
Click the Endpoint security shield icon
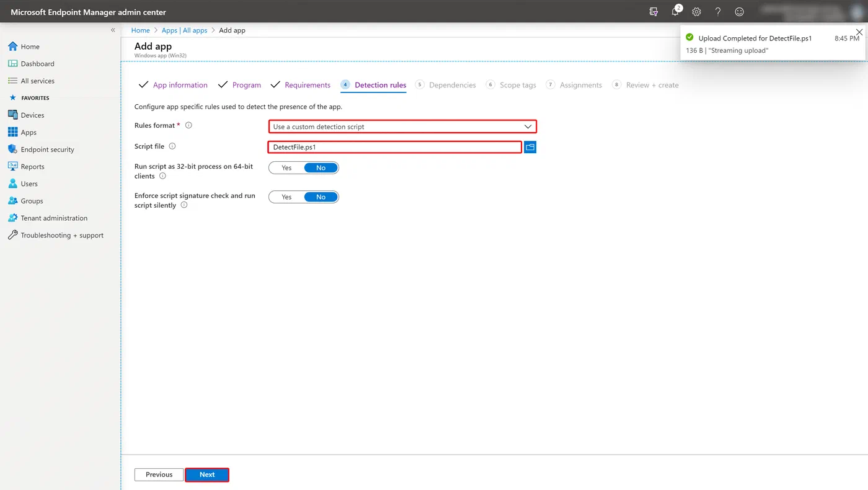(12, 149)
